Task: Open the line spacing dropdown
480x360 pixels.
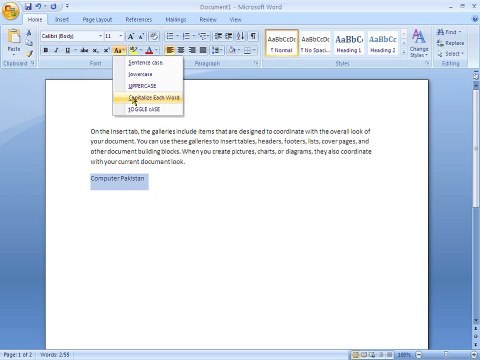Action: point(217,50)
